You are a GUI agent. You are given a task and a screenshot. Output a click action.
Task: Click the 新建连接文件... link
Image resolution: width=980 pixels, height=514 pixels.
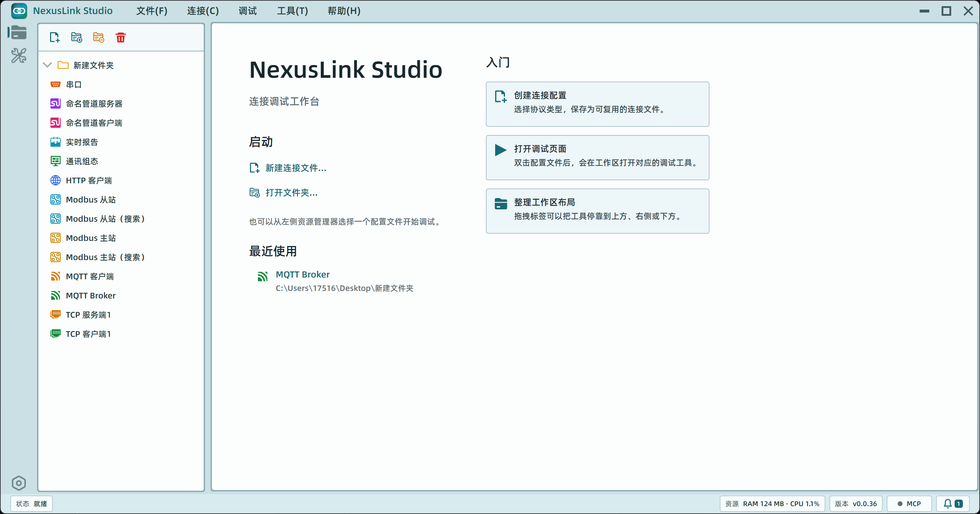(288, 168)
